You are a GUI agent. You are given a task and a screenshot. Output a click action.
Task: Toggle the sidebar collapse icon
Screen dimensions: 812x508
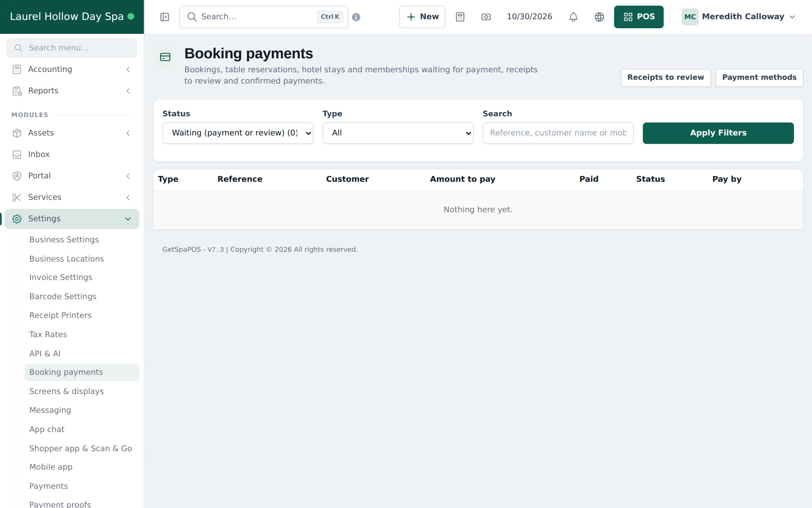[x=165, y=17]
